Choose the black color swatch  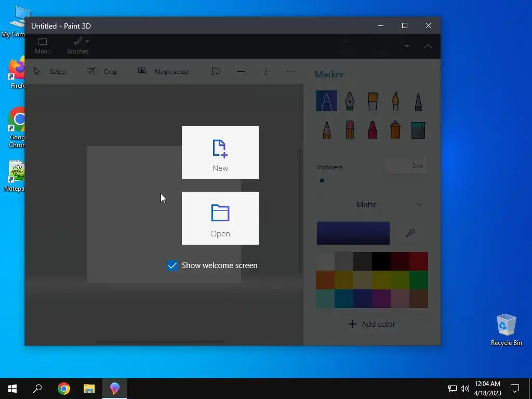click(x=381, y=261)
